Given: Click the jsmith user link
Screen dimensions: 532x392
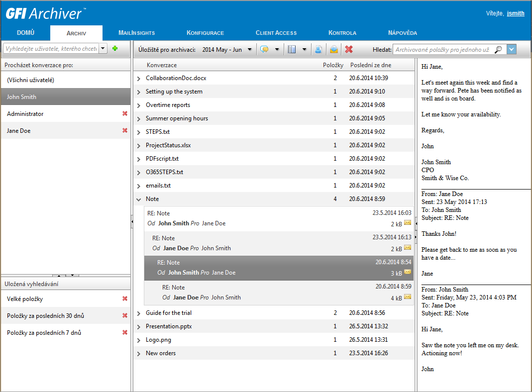Looking at the screenshot, I should (516, 13).
